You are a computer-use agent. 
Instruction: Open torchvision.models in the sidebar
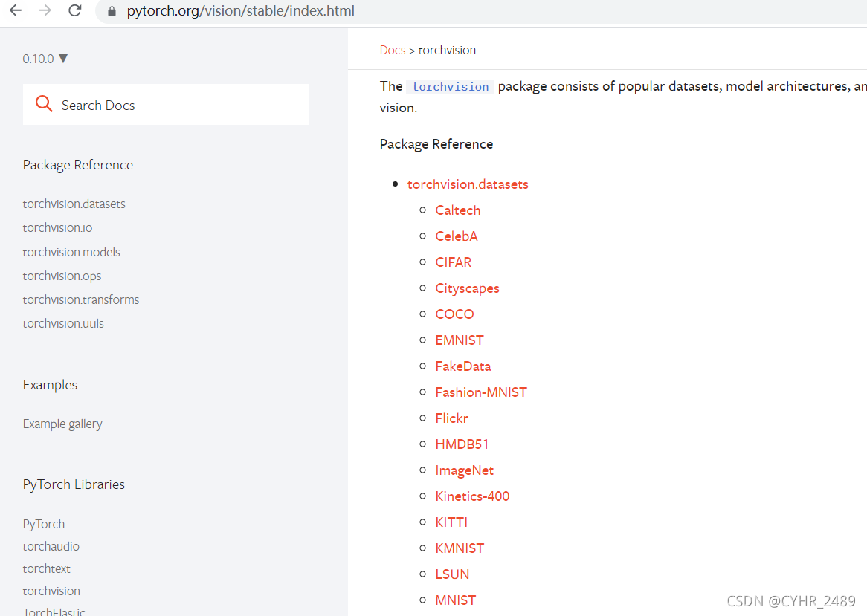71,252
